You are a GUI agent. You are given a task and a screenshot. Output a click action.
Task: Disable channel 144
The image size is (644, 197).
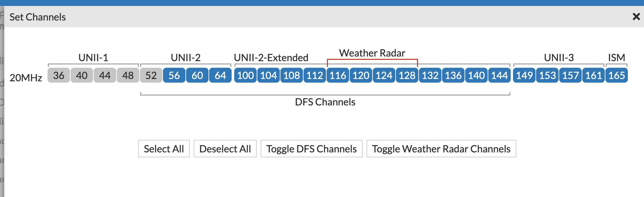(x=499, y=75)
